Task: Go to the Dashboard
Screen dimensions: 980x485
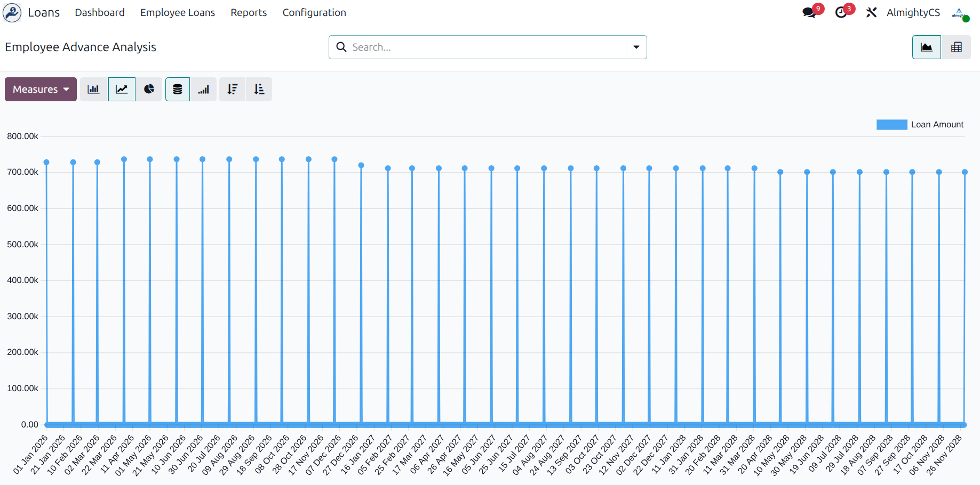Action: point(100,13)
